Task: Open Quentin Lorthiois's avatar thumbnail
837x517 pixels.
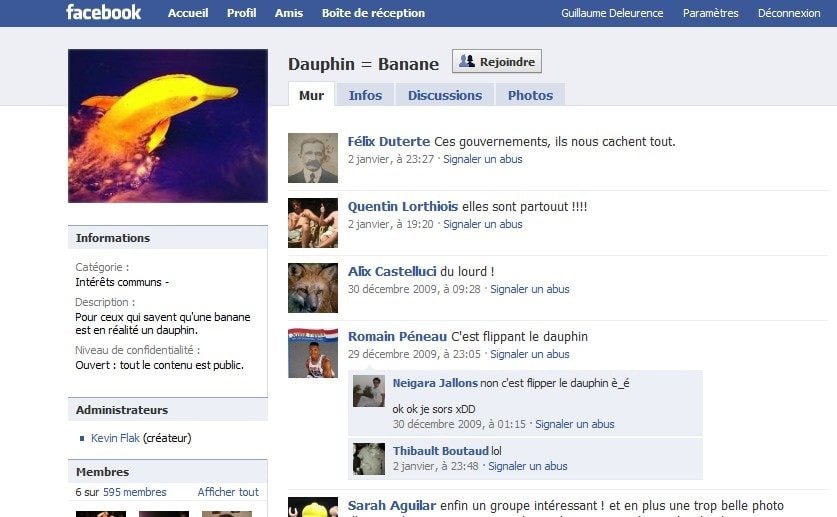Action: coord(313,223)
